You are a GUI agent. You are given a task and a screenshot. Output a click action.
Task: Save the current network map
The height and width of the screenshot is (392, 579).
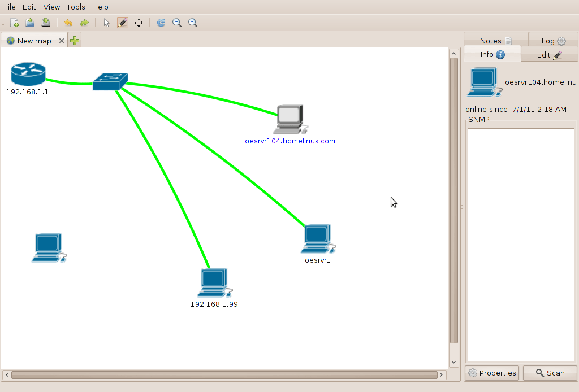tap(46, 23)
